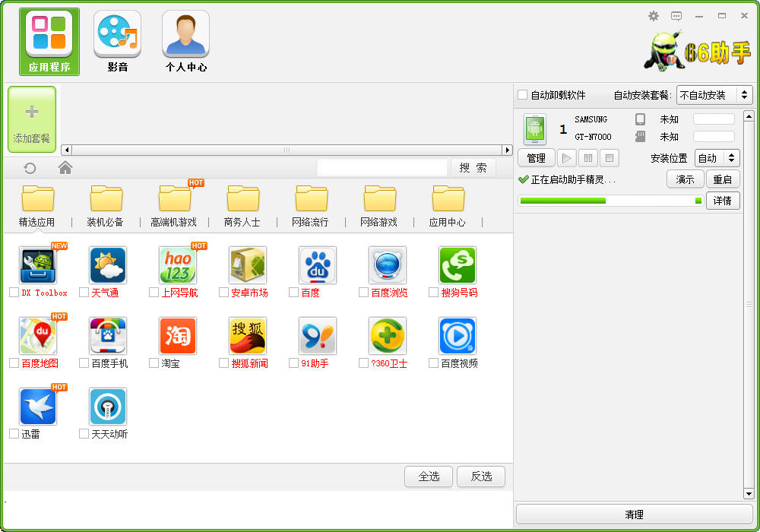Click the 反选 button
Viewport: 760px width, 532px height.
(x=481, y=477)
